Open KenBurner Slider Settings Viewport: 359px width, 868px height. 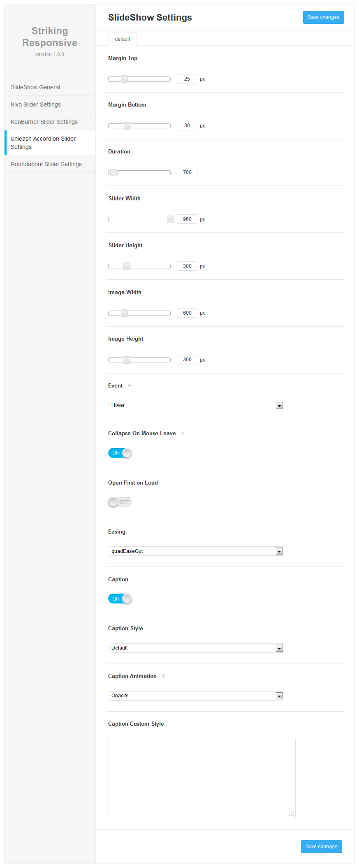pos(44,122)
